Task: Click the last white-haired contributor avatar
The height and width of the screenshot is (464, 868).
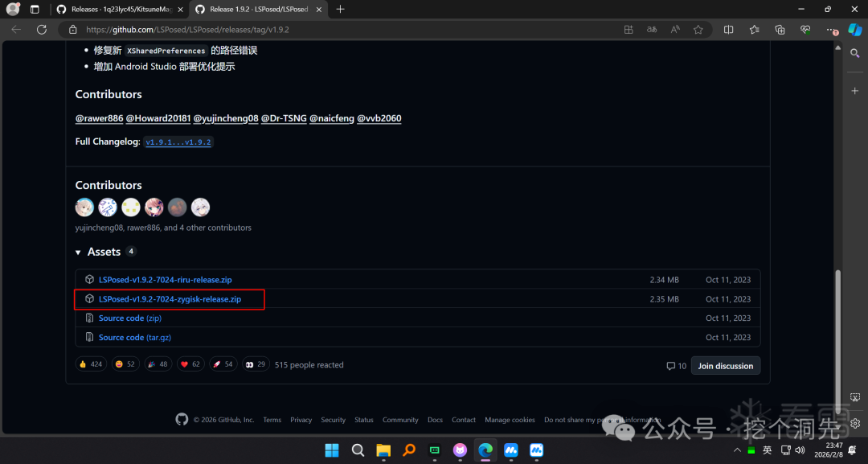Action: pos(200,207)
